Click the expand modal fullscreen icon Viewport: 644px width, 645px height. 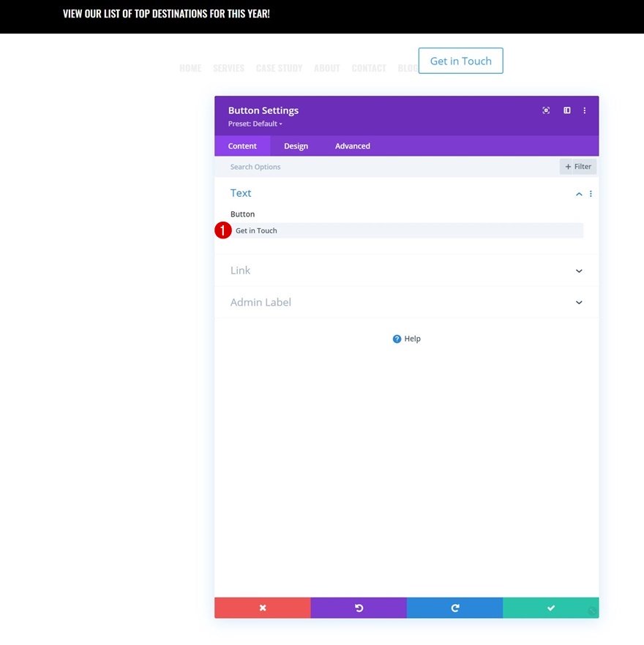click(546, 110)
